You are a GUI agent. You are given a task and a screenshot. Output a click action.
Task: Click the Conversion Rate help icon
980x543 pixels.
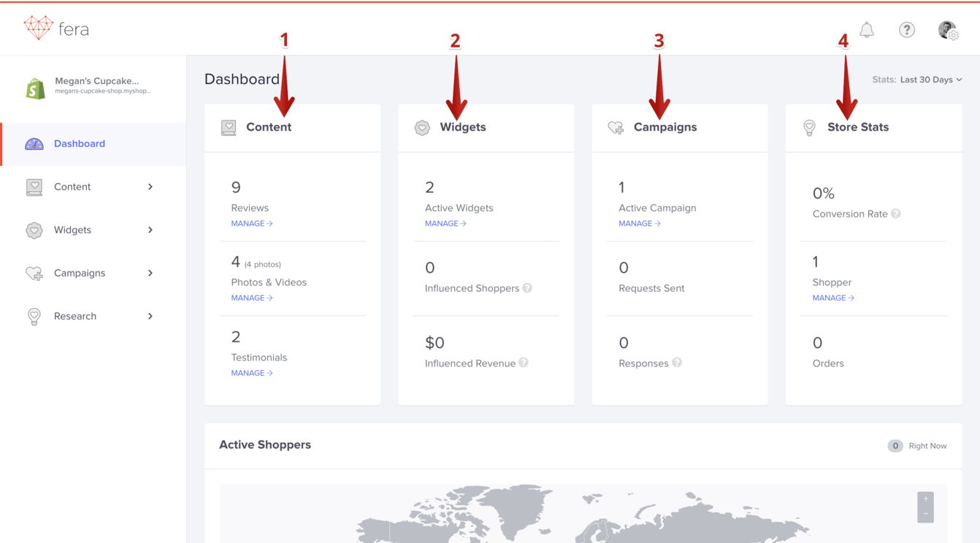896,214
